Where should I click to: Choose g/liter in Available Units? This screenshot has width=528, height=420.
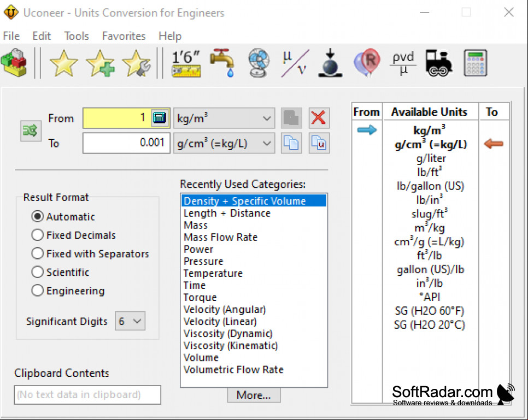431,158
